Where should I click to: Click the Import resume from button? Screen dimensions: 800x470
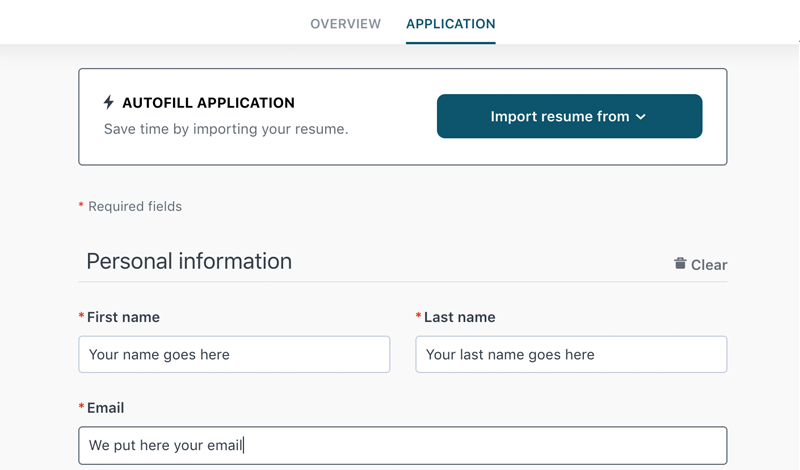(x=569, y=116)
